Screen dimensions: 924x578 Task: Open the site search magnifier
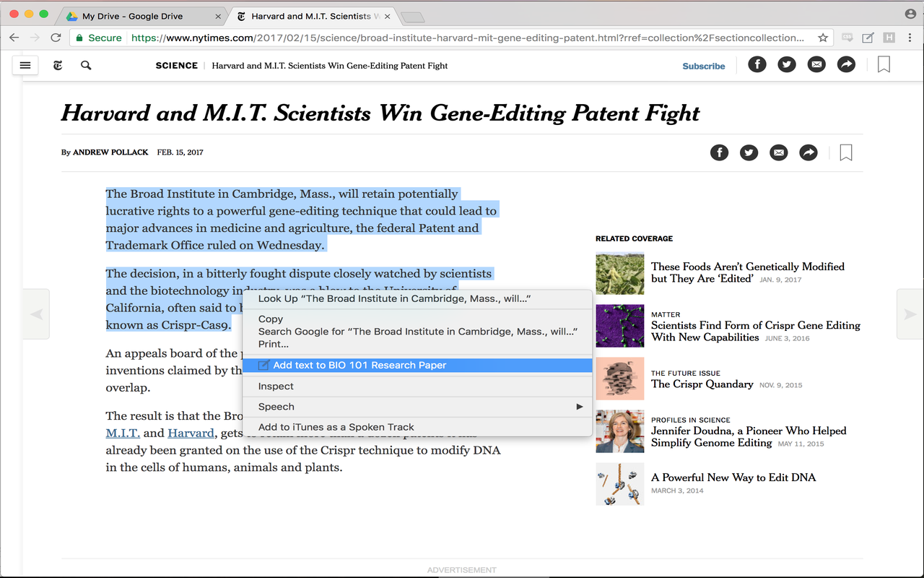coord(86,65)
